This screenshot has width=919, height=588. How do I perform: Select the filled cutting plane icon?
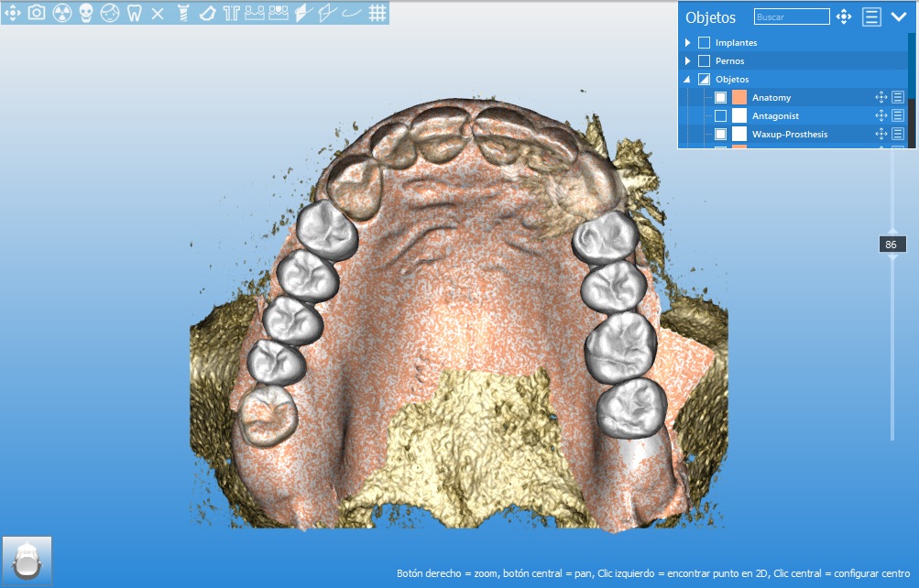point(303,12)
